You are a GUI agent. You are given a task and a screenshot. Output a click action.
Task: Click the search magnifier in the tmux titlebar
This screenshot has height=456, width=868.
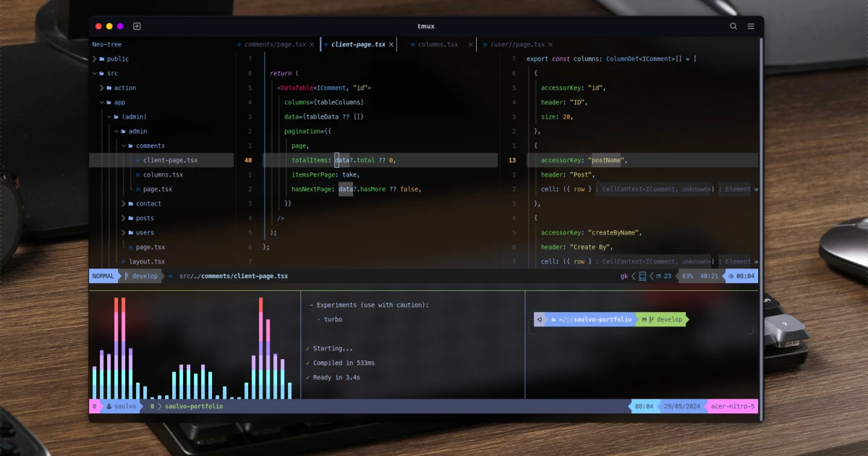point(733,25)
